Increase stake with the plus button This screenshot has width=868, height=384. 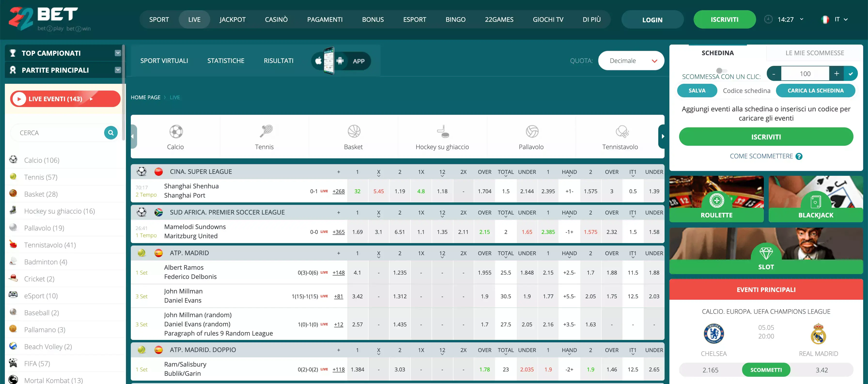coord(836,74)
